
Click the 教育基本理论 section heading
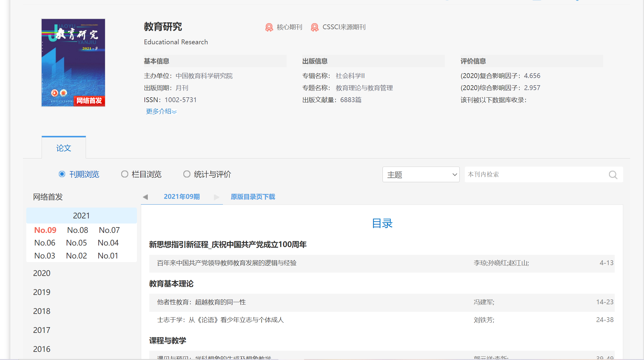[171, 284]
